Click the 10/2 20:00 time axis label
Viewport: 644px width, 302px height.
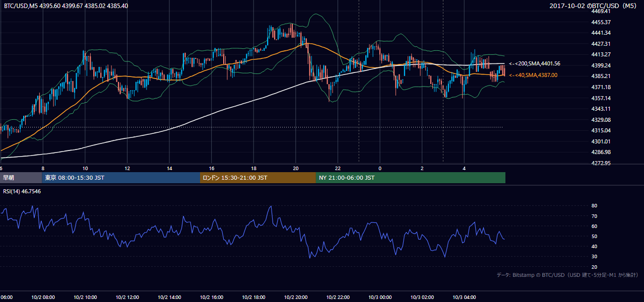click(295, 297)
